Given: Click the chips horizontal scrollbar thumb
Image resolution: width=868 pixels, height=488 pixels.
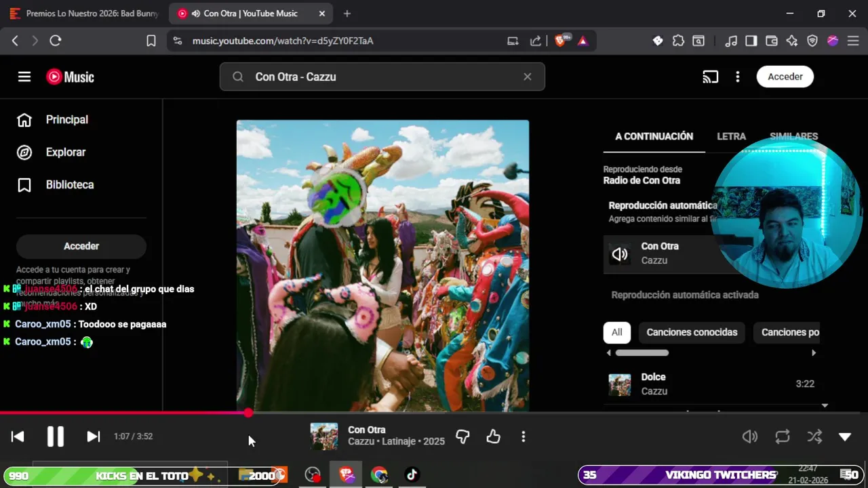Looking at the screenshot, I should pyautogui.click(x=642, y=352).
